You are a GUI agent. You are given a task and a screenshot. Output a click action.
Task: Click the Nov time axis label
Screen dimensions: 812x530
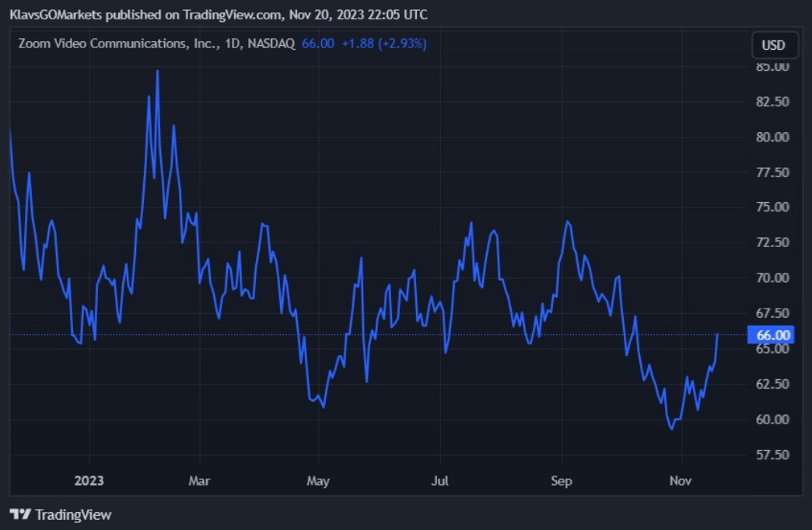pyautogui.click(x=681, y=481)
